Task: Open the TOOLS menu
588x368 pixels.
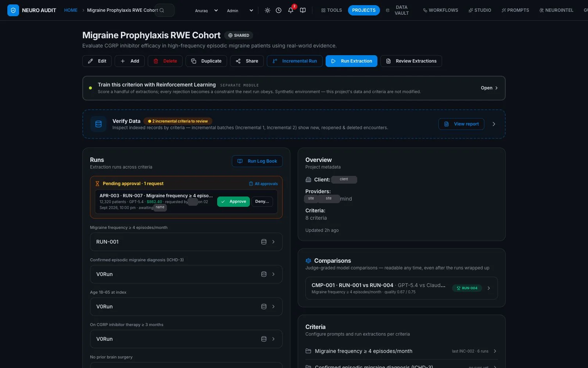Action: click(x=331, y=10)
